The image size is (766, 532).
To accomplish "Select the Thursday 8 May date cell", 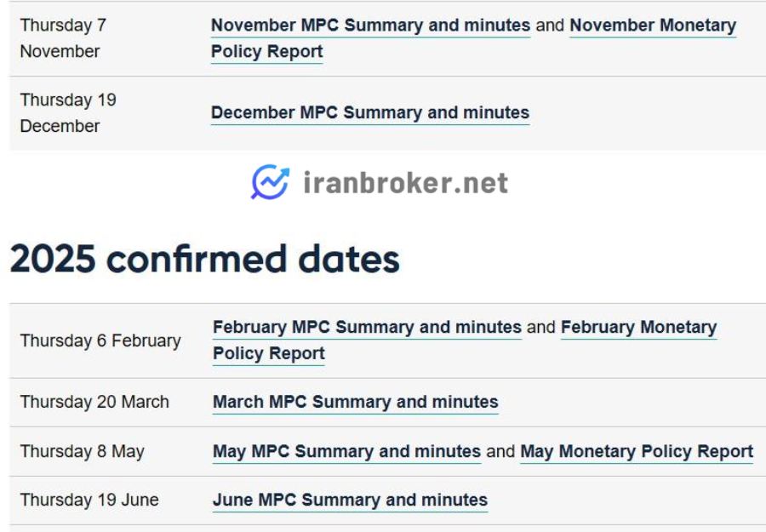I will click(82, 451).
